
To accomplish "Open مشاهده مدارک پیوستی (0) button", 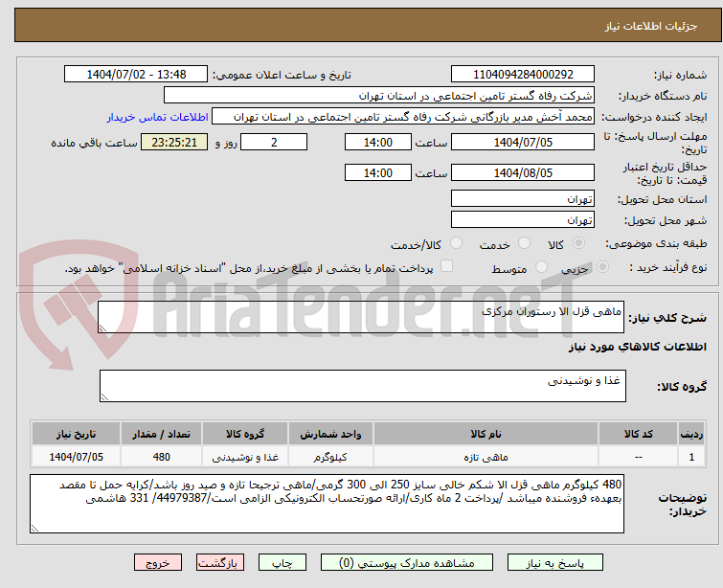I will tap(407, 563).
